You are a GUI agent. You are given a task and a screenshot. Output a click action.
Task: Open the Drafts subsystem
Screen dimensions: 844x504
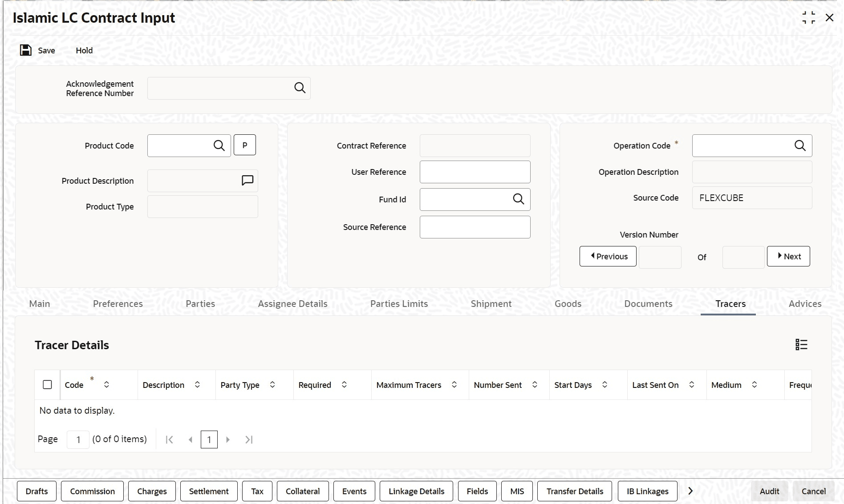(x=37, y=491)
